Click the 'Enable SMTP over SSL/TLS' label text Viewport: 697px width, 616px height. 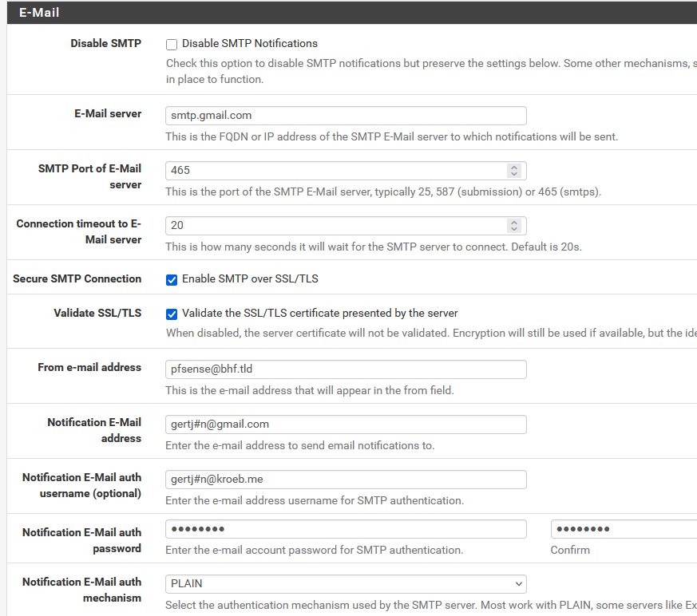click(x=250, y=279)
